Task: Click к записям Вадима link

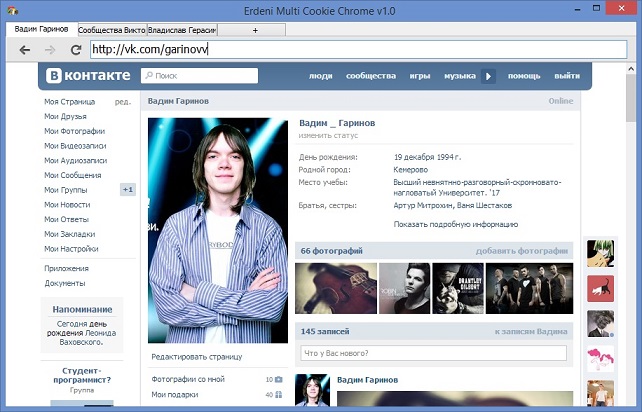Action: 531,332
